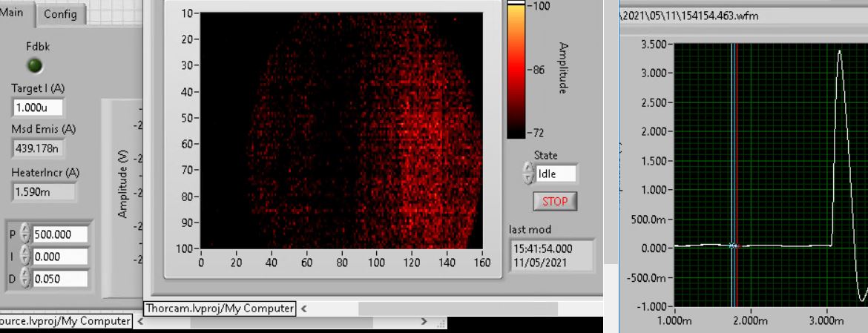Screen dimensions: 868x333
Task: Toggle the Fdbk LED indicator
Action: 35,66
